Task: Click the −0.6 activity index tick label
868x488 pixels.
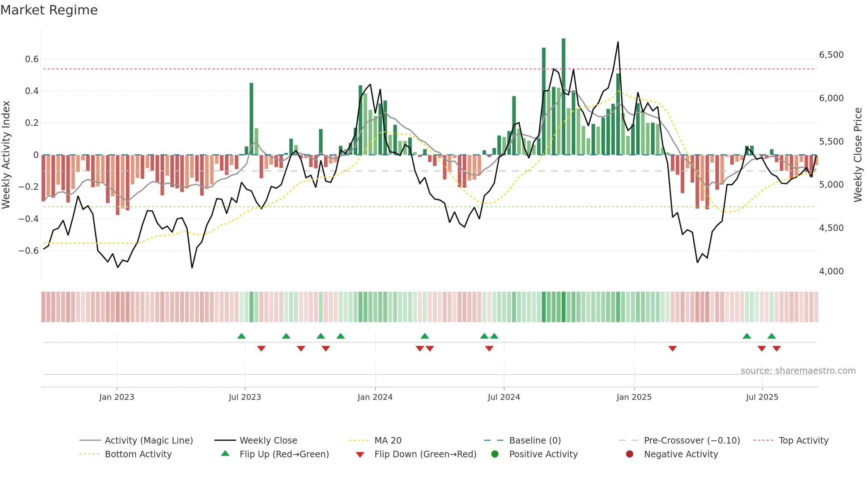Action: tap(29, 251)
